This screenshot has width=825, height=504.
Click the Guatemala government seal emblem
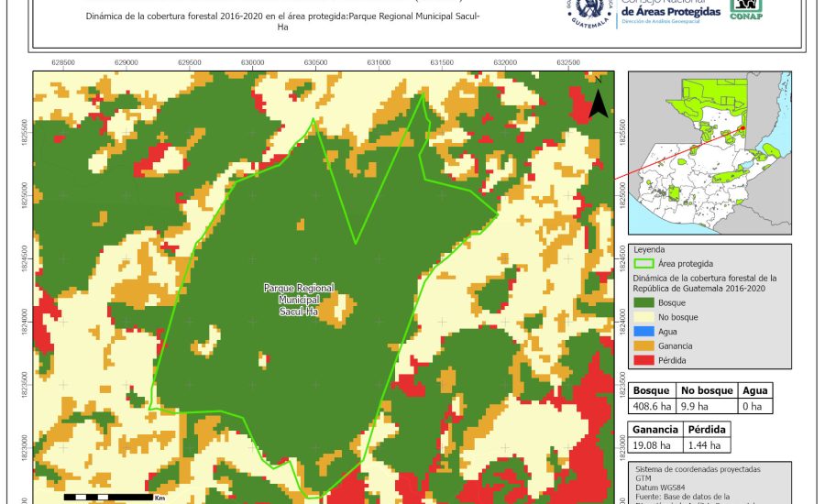(591, 14)
